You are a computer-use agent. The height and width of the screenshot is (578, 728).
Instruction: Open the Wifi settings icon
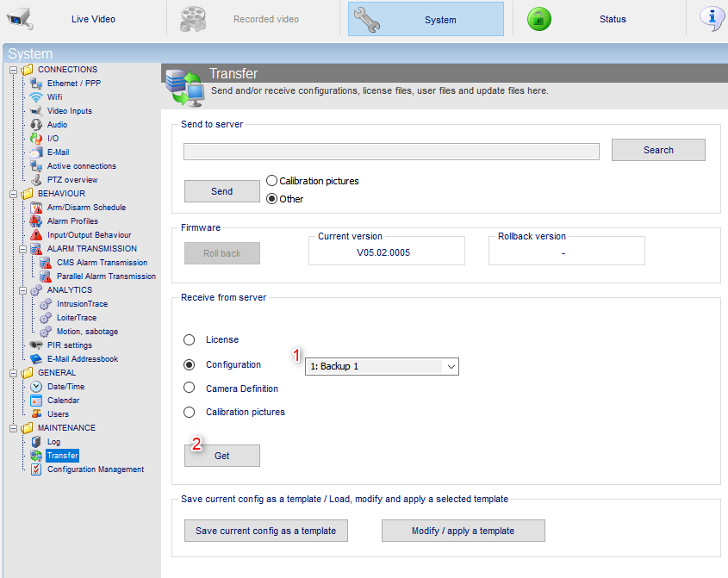(x=35, y=97)
